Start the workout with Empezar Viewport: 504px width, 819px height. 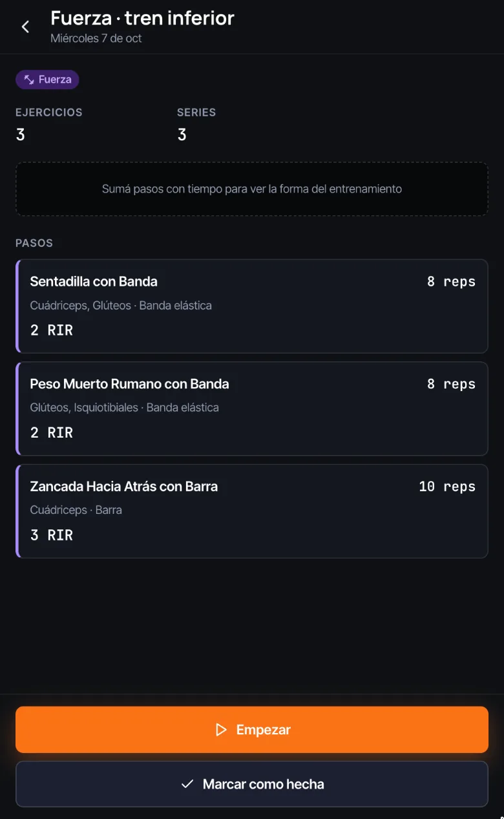252,730
